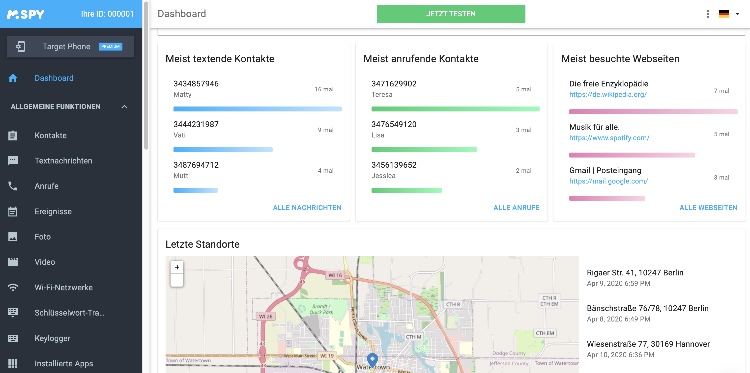Select the Video clapperboard icon
750x373 pixels.
pos(13,262)
